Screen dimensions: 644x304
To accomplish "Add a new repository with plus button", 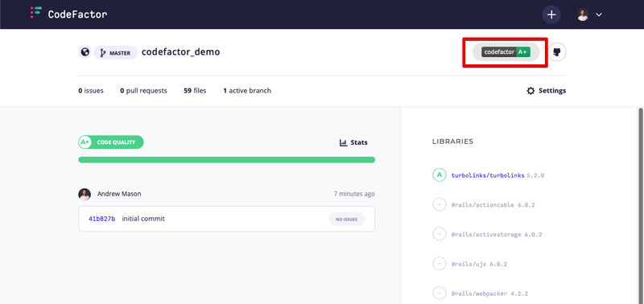I will click(551, 14).
